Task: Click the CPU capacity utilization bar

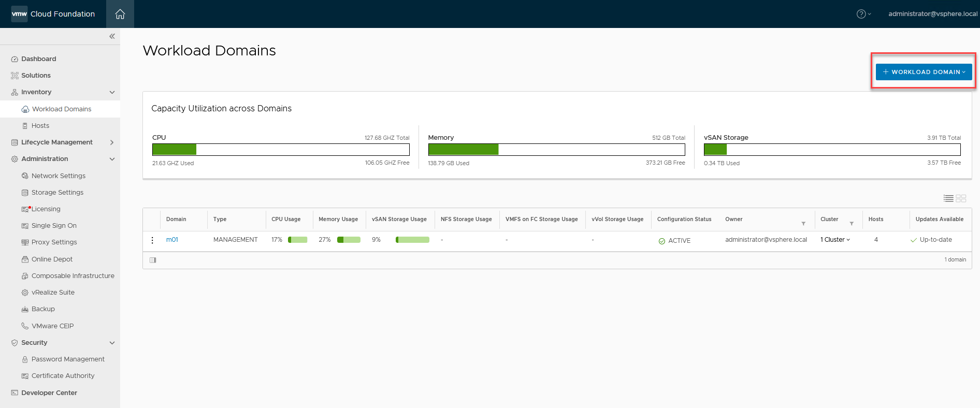Action: pos(281,150)
